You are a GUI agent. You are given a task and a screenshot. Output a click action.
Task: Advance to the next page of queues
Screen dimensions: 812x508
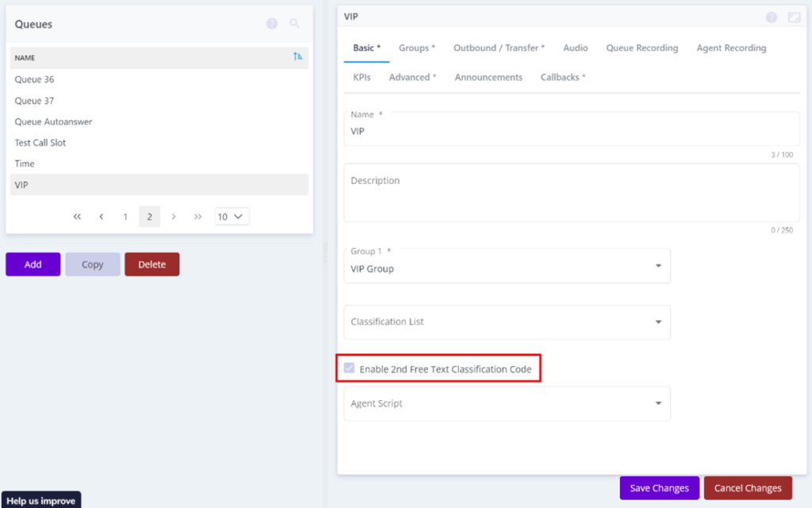(174, 216)
